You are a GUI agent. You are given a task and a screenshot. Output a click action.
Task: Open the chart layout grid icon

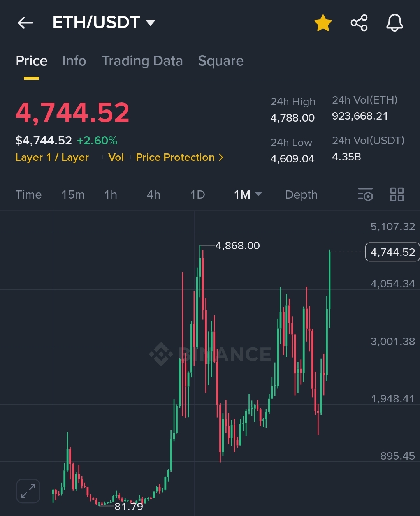tap(397, 194)
